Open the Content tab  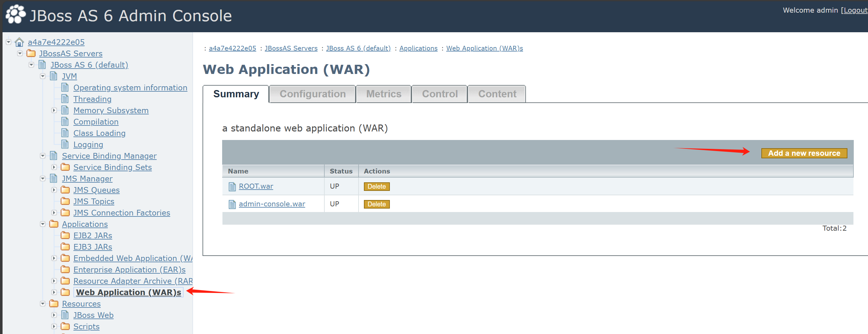point(497,94)
